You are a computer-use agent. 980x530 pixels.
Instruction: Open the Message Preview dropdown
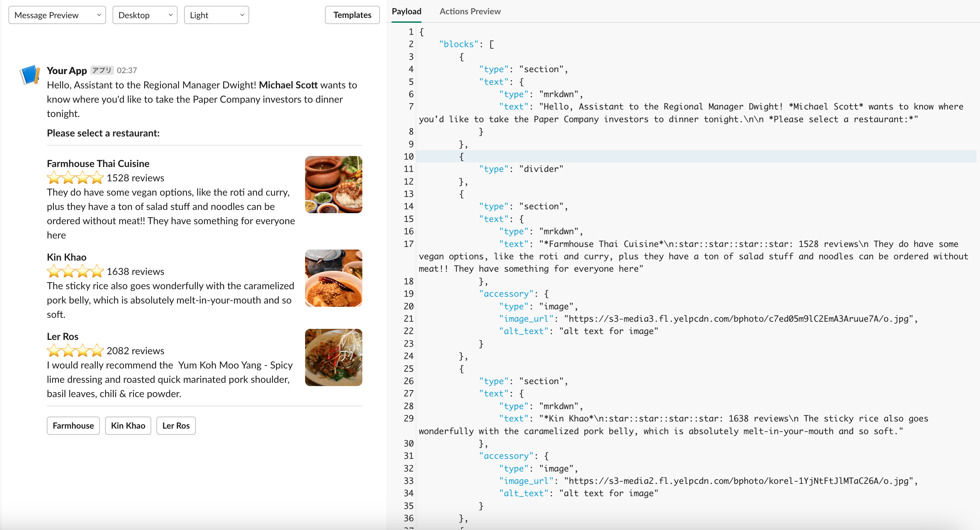pyautogui.click(x=57, y=15)
